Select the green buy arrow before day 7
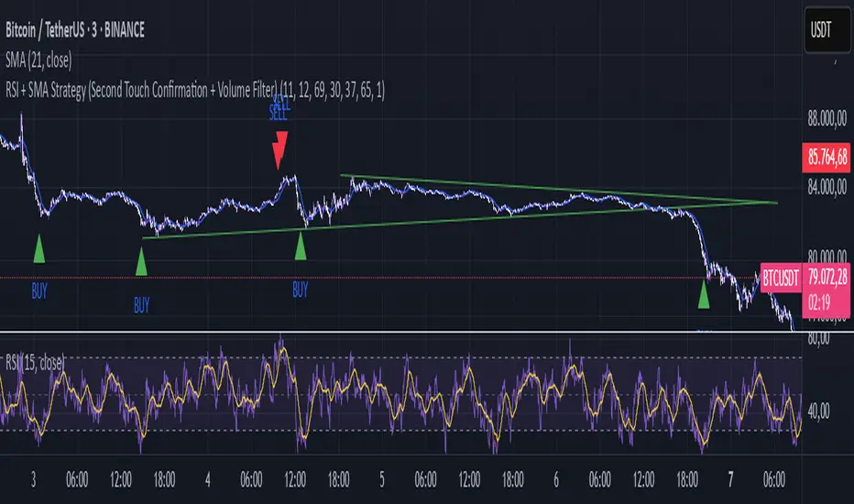Image resolution: width=854 pixels, height=504 pixels. tap(704, 295)
